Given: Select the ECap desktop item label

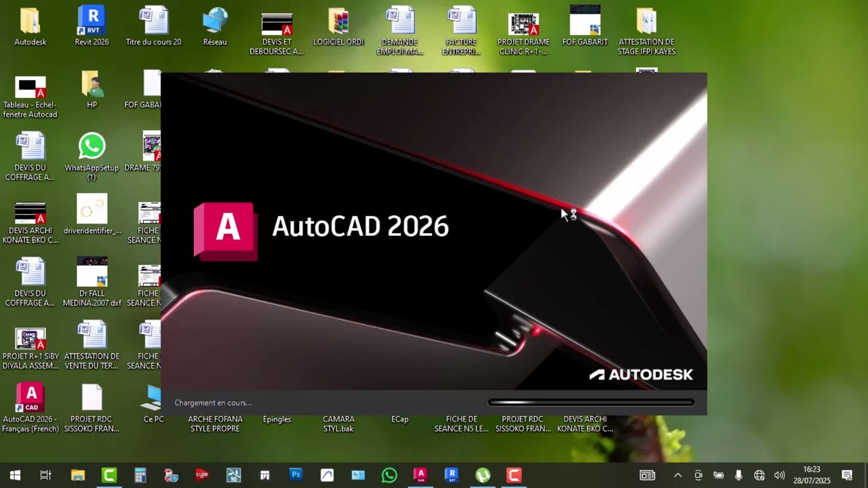Looking at the screenshot, I should 400,420.
